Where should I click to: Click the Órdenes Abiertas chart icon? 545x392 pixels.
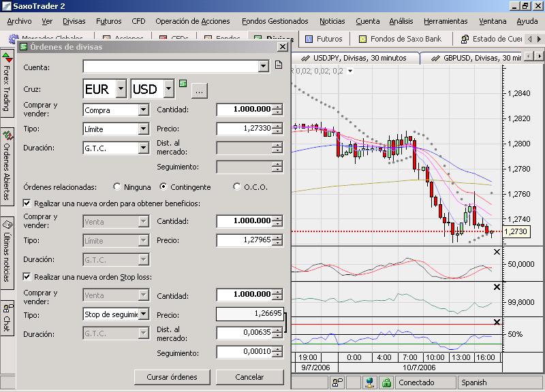7,134
